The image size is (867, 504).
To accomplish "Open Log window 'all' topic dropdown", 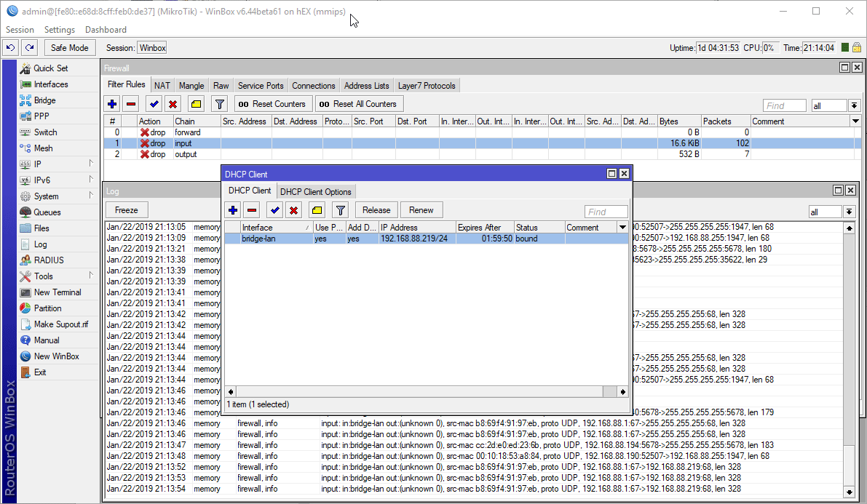I will click(x=849, y=212).
